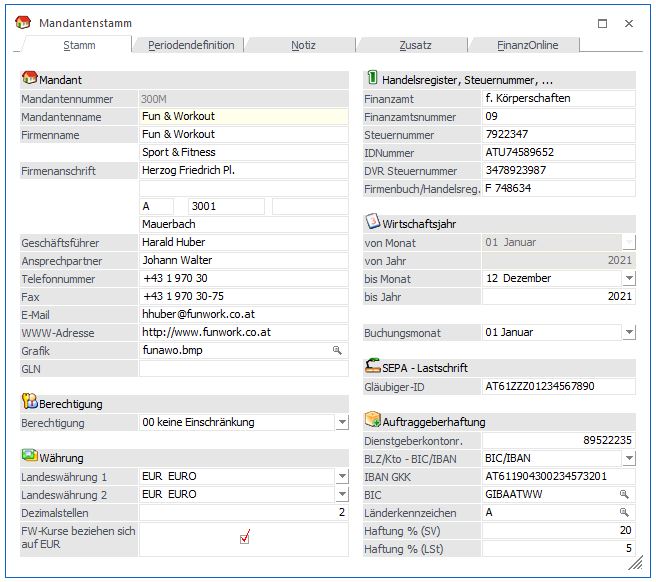Expand the Berechtigung dropdown list
Viewport: 656px width, 582px height.
point(341,423)
